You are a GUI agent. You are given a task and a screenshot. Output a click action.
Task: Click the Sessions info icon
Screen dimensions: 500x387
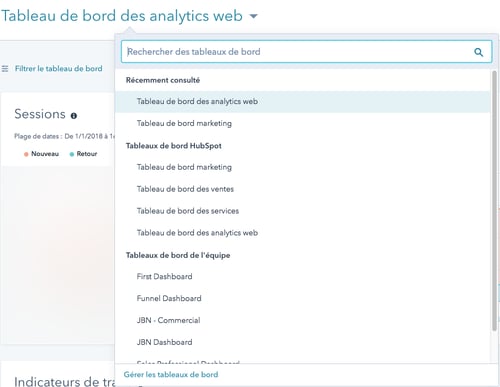click(74, 116)
